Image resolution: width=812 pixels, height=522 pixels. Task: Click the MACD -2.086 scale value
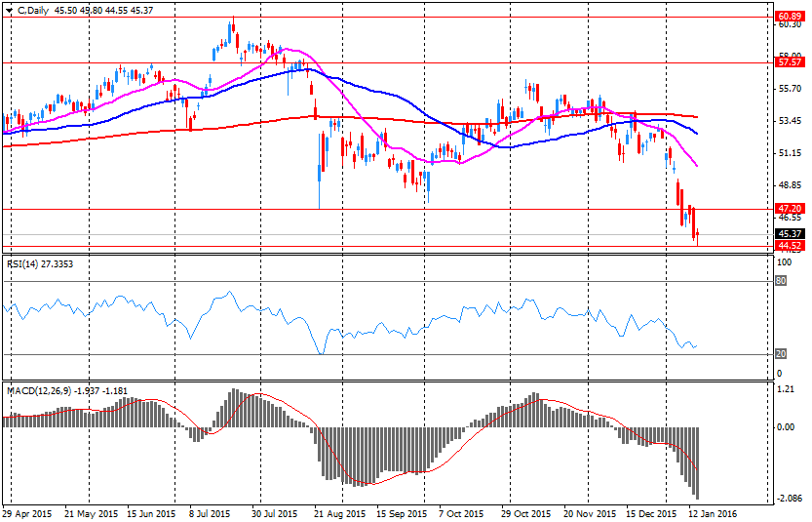[788, 499]
